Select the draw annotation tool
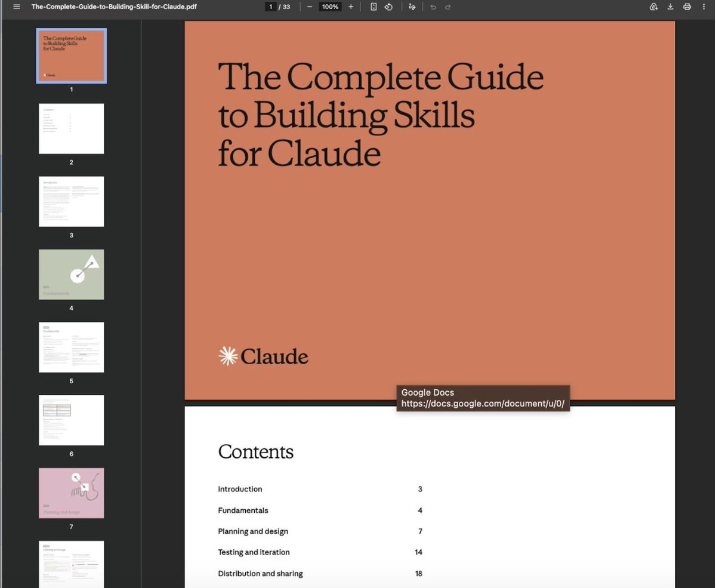 coord(412,7)
